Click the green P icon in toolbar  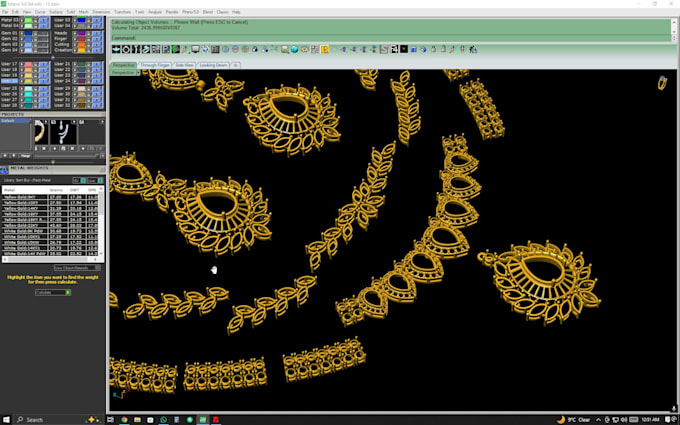pos(166,49)
